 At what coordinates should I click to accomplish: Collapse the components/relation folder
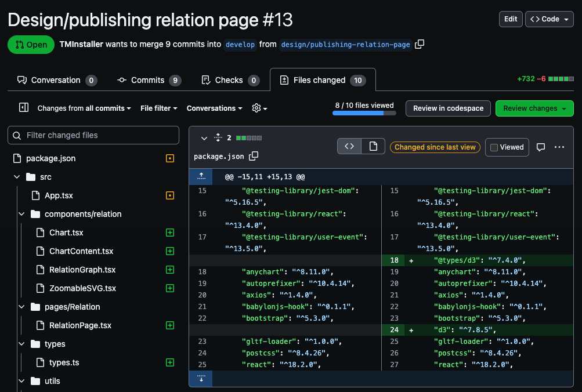[21, 214]
